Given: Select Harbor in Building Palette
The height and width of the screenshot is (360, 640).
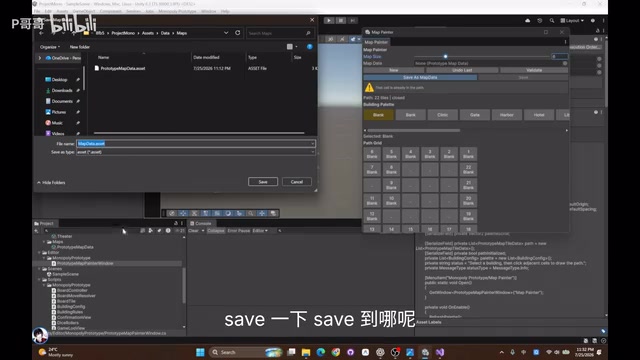Looking at the screenshot, I should pyautogui.click(x=507, y=115).
